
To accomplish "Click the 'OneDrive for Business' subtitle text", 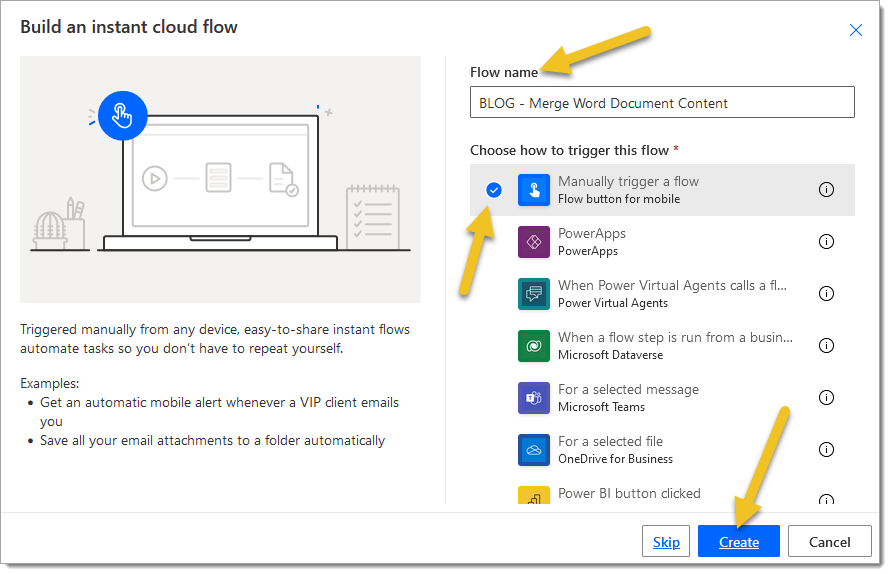I will 615,459.
